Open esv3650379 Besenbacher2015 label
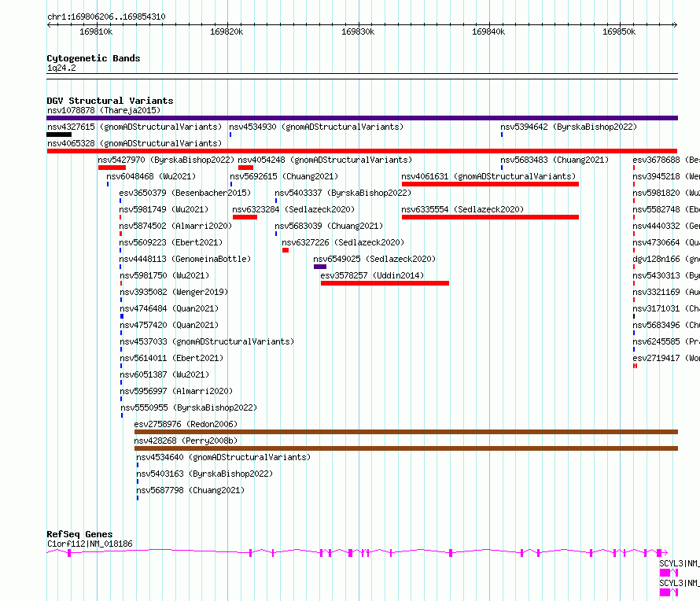The width and height of the screenshot is (700, 601). click(185, 193)
